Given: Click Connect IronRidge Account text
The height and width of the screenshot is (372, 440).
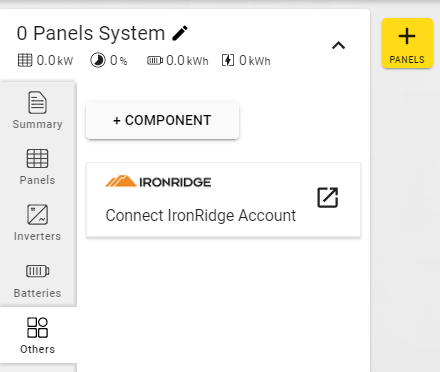Looking at the screenshot, I should [x=201, y=215].
